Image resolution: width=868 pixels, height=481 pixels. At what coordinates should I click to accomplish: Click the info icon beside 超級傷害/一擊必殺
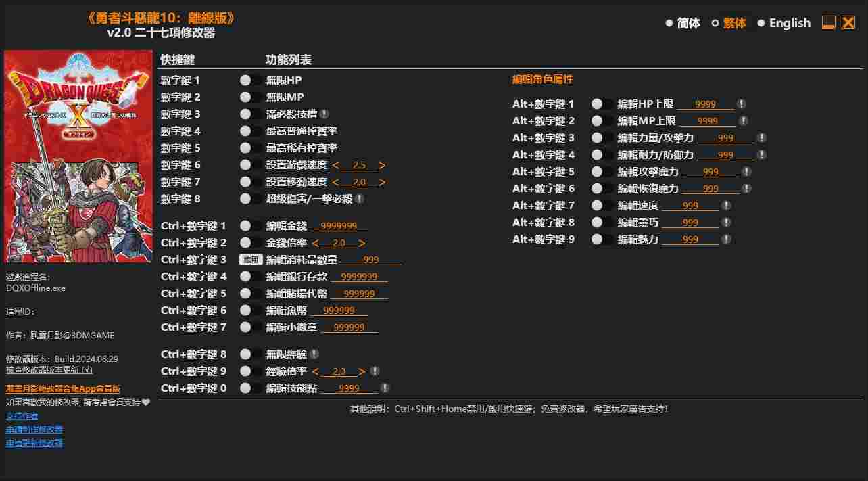coord(360,199)
